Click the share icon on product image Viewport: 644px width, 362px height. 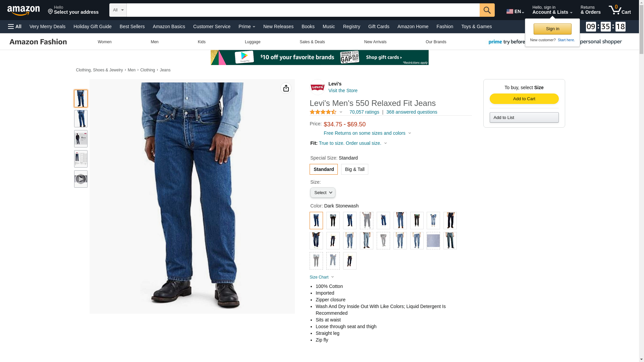286,88
